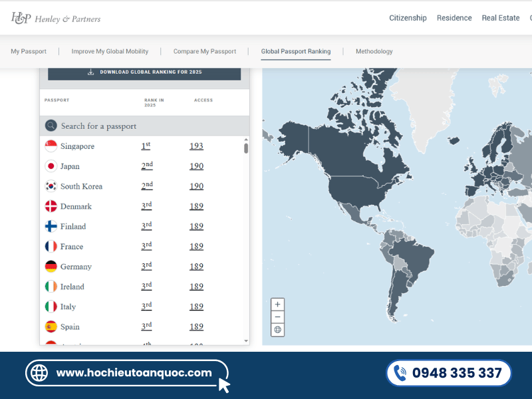This screenshot has height=399, width=532.
Task: Click the www.hochieutoanquoc.com address
Action: tap(134, 372)
